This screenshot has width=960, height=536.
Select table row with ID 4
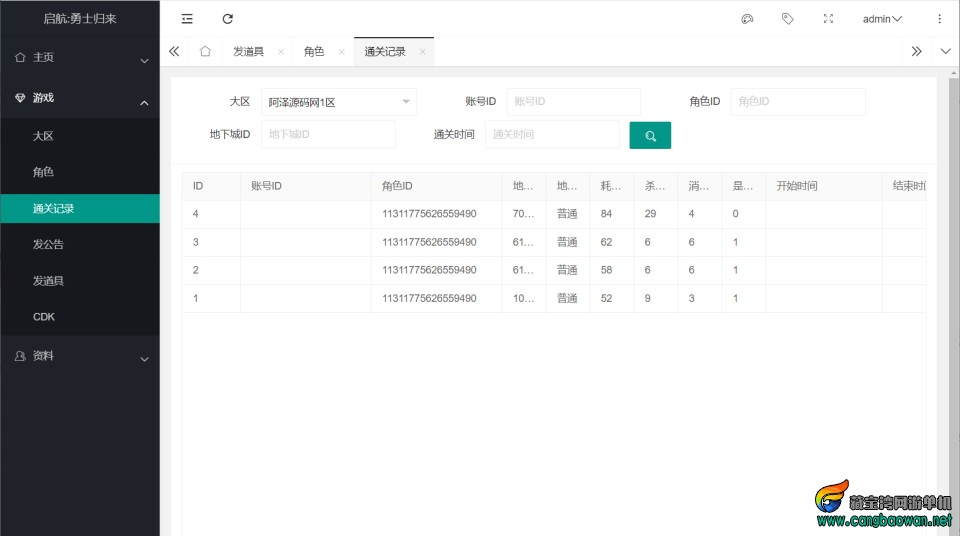[553, 214]
